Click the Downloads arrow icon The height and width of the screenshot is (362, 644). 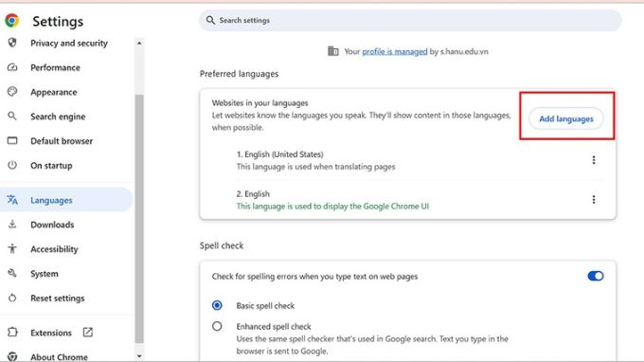(12, 224)
